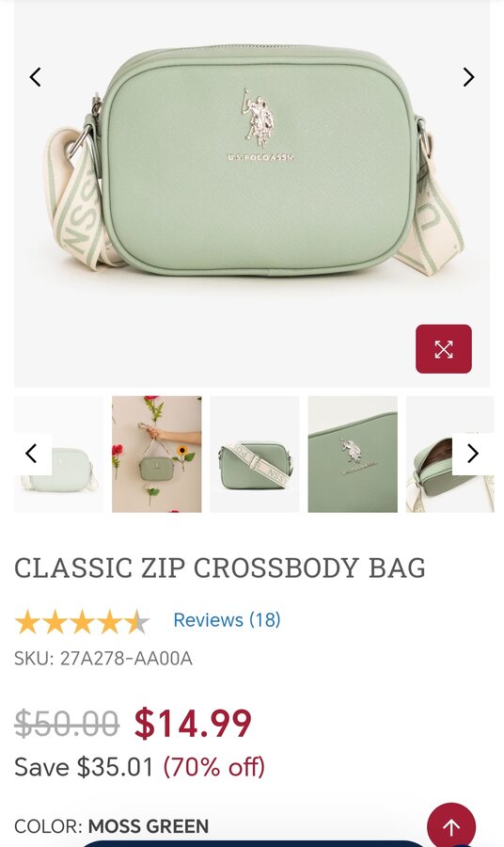Screen dimensions: 504x847
Task: Click the Moss Green color label
Action: pos(149,826)
